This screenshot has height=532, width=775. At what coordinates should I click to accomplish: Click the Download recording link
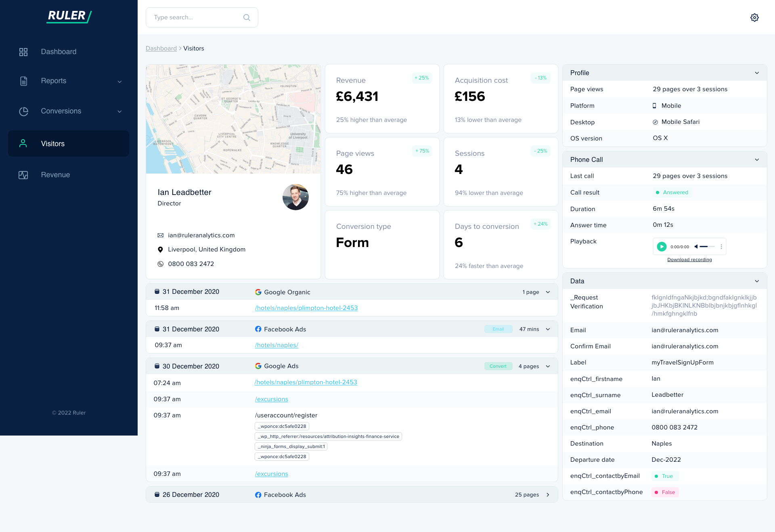pyautogui.click(x=689, y=260)
